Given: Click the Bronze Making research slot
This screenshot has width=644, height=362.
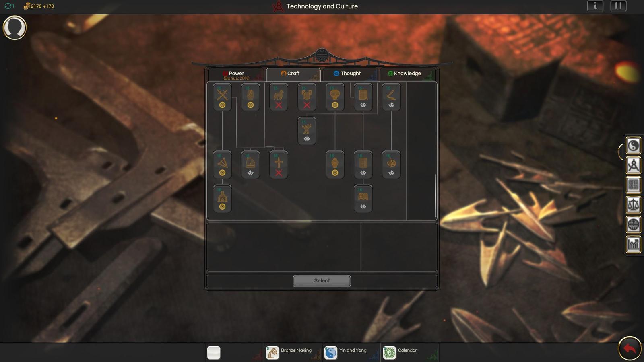Looking at the screenshot, I should 293,352.
